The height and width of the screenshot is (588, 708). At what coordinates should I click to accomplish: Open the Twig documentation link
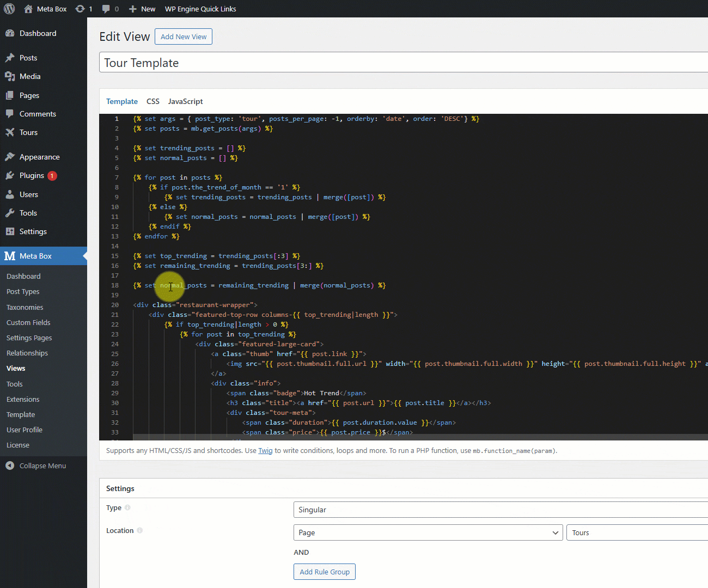click(x=265, y=450)
